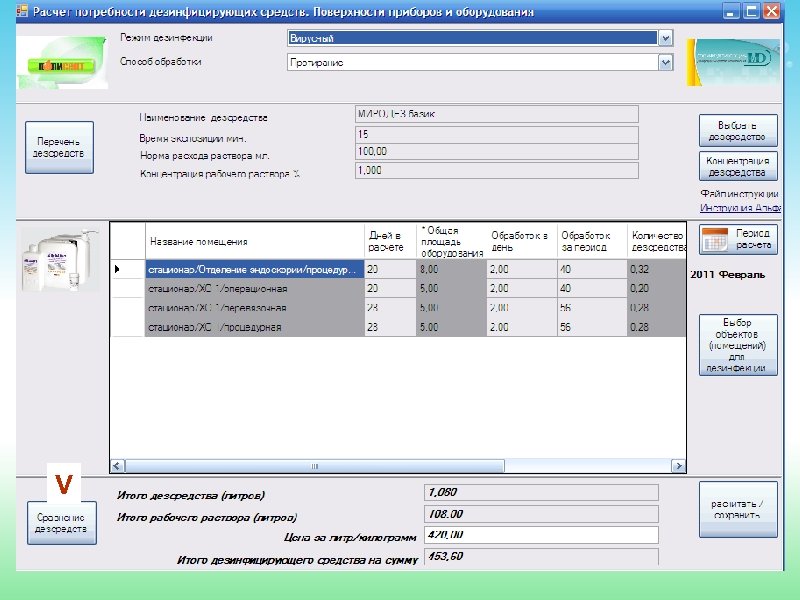
Task: Click the 'Сравнение дезсредств' button
Action: [62, 523]
